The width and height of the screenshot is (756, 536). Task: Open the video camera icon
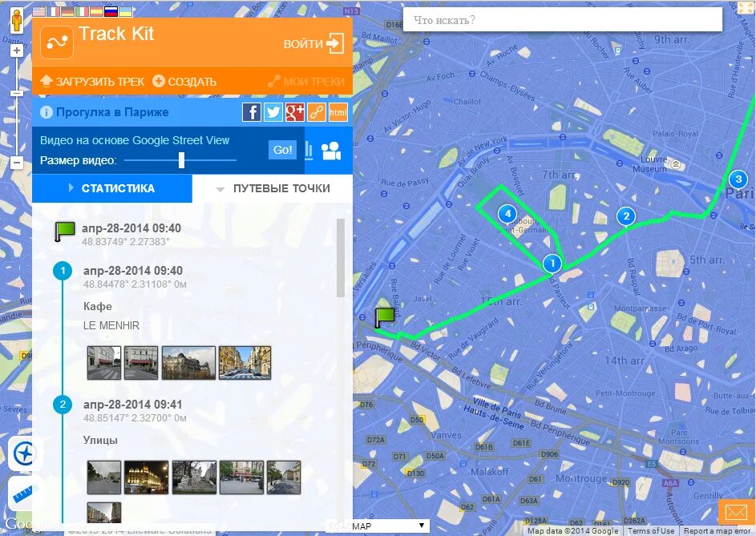(x=332, y=151)
